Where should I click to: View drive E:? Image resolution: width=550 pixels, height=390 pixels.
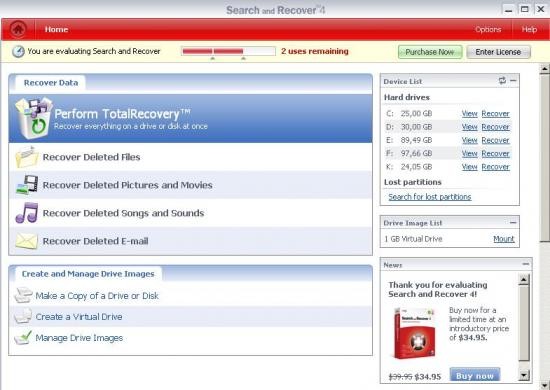(469, 140)
